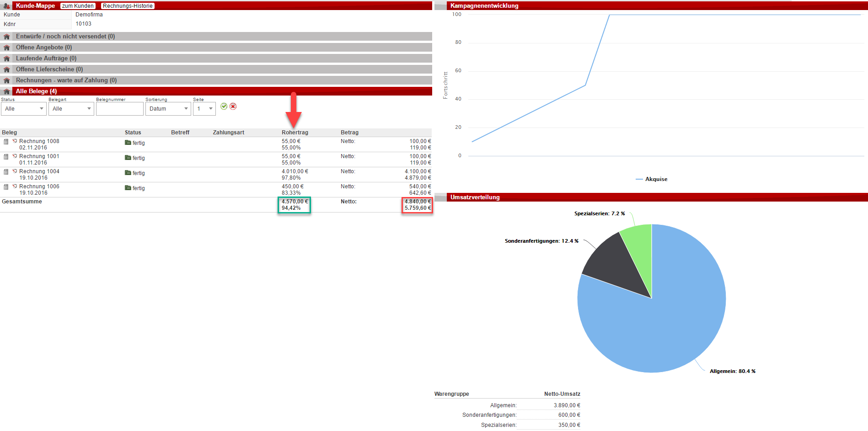Image resolution: width=868 pixels, height=431 pixels.
Task: Click house icon beside Offene Lieferscheine
Action: point(6,69)
